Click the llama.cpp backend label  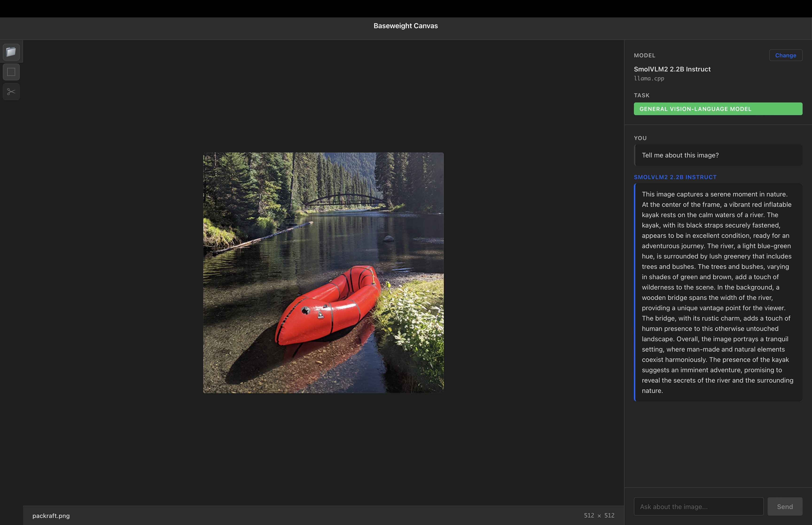[649, 78]
